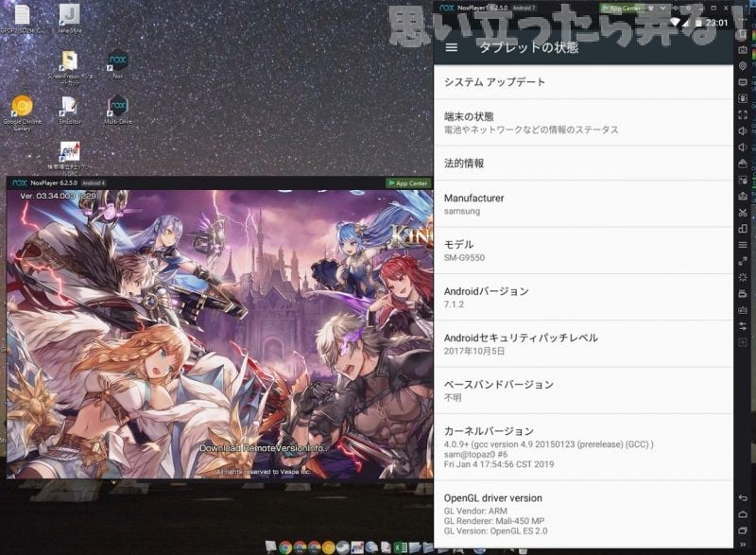
Task: Open the hamburger menu beside タブレットの状態
Action: pos(452,47)
